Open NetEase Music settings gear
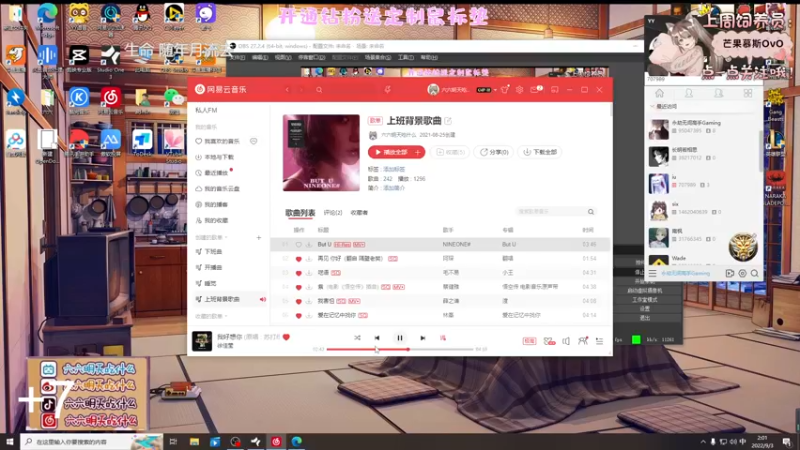 pos(519,90)
